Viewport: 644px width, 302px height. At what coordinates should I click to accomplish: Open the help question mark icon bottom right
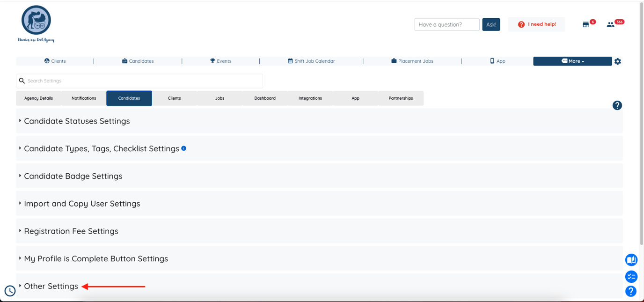click(x=631, y=291)
